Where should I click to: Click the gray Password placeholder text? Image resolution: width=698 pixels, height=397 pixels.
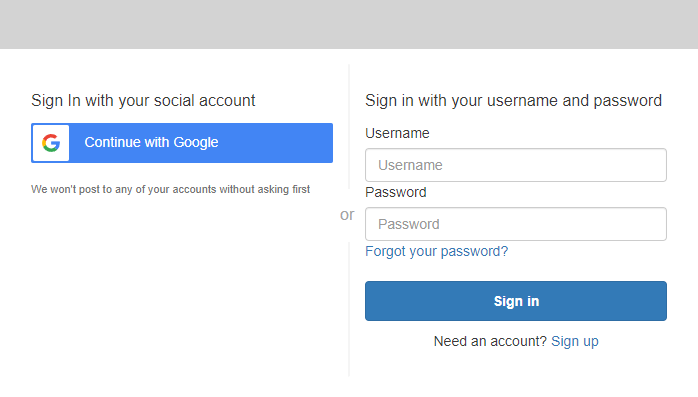point(409,224)
